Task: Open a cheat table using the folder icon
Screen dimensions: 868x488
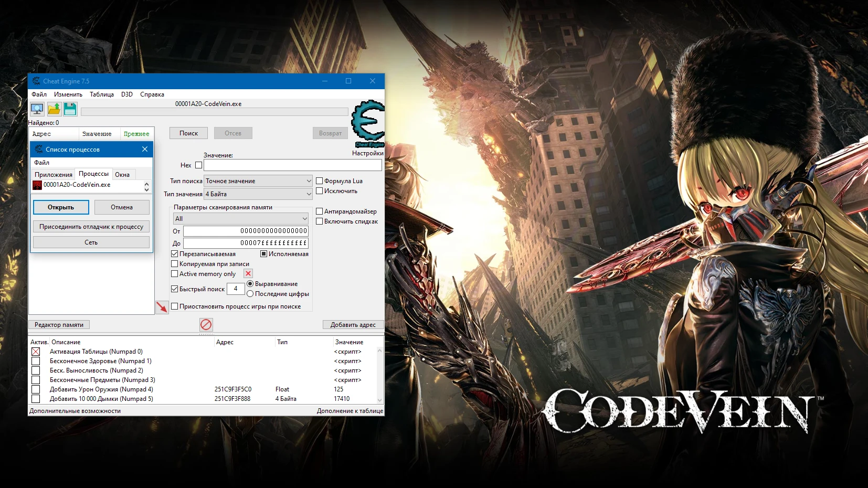Action: click(53, 109)
